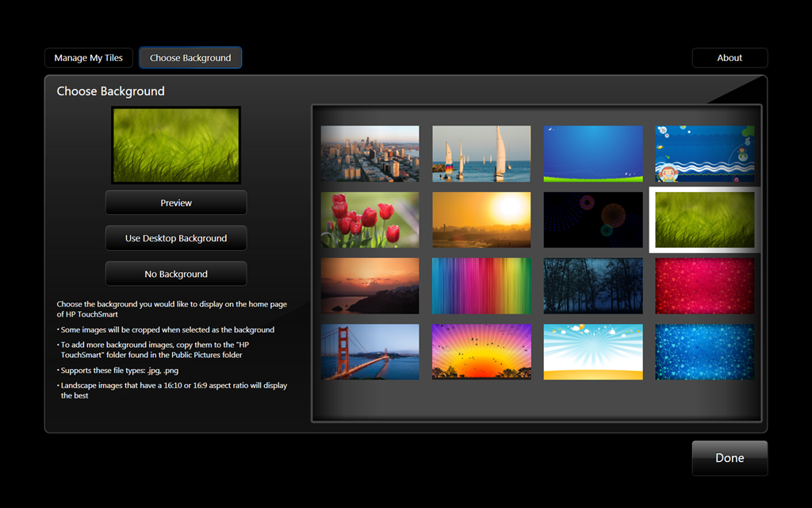812x508 pixels.
Task: Pick the red tulips background image
Action: point(370,220)
